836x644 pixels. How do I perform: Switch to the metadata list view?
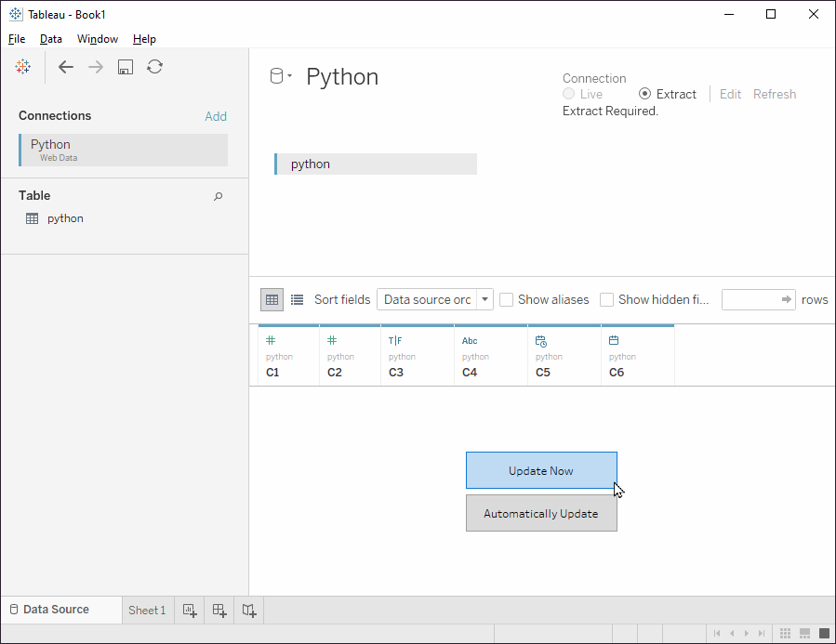point(297,299)
